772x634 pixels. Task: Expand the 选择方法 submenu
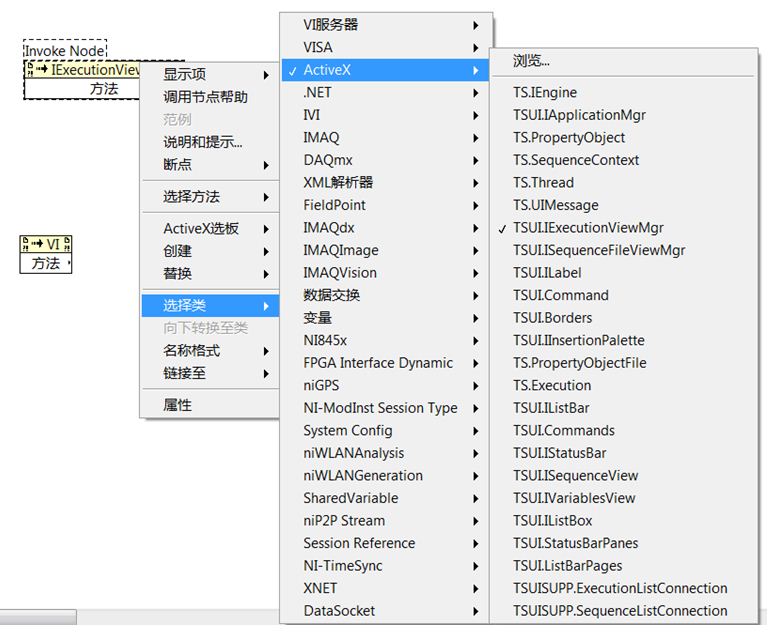click(191, 197)
